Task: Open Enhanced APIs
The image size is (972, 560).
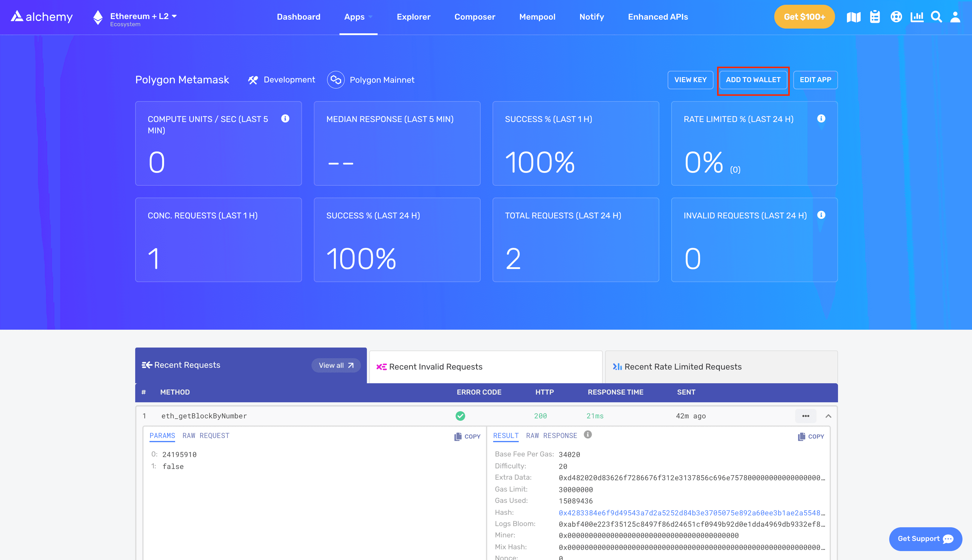Action: pyautogui.click(x=658, y=17)
